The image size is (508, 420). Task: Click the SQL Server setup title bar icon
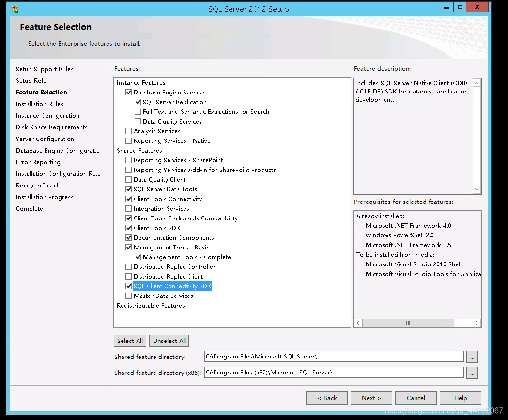pos(15,9)
